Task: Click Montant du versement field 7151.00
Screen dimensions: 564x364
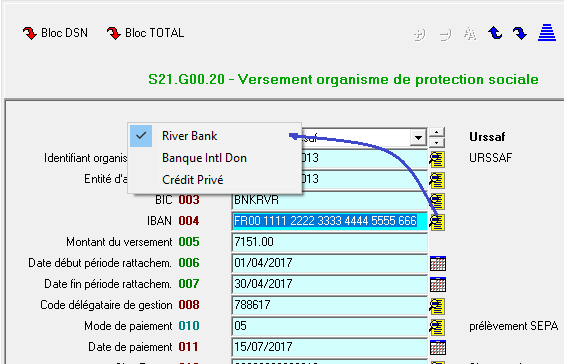Action: click(329, 242)
